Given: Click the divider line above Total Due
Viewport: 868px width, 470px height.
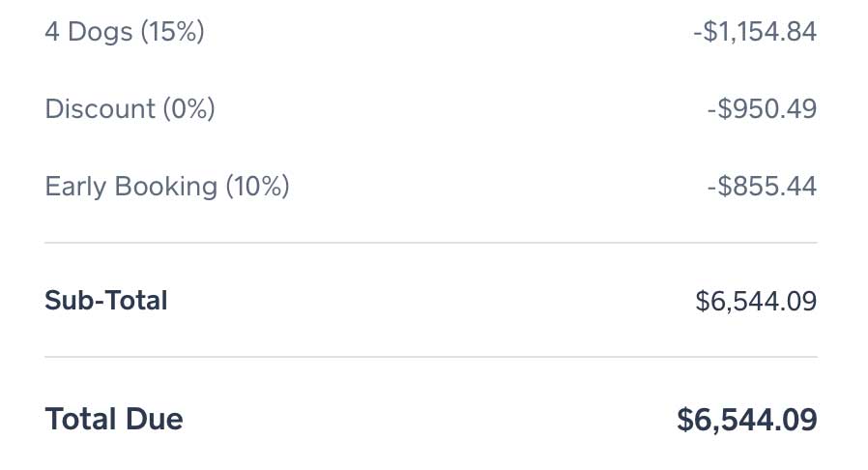Looking at the screenshot, I should [431, 357].
